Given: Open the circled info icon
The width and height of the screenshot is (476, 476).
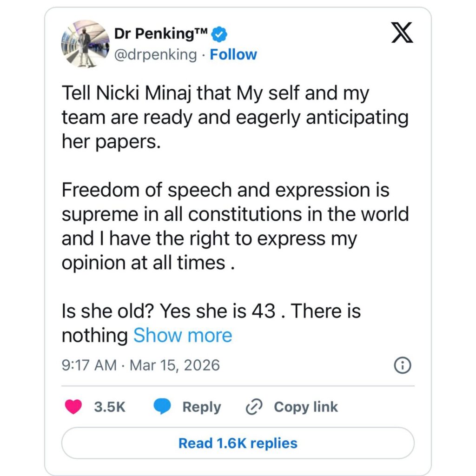Looking at the screenshot, I should pyautogui.click(x=402, y=366).
